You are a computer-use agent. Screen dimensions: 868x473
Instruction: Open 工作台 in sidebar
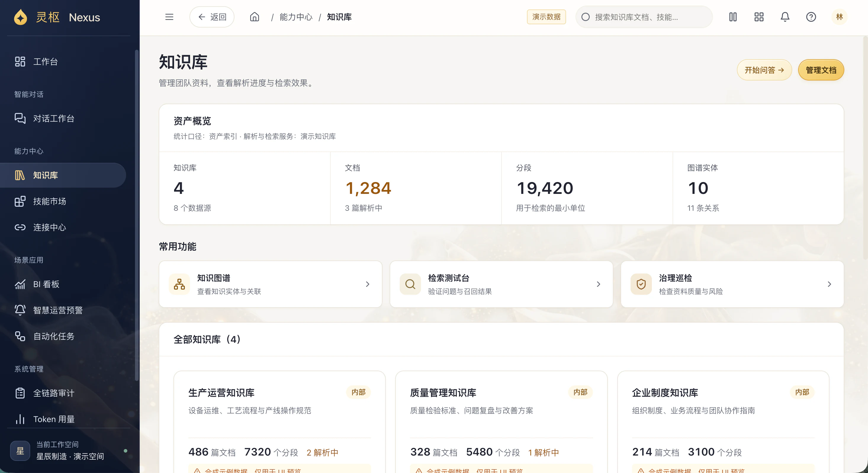tap(63, 62)
